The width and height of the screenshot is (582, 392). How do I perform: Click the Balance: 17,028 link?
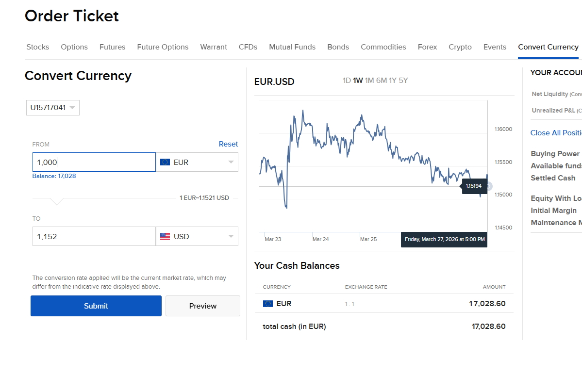(x=54, y=176)
